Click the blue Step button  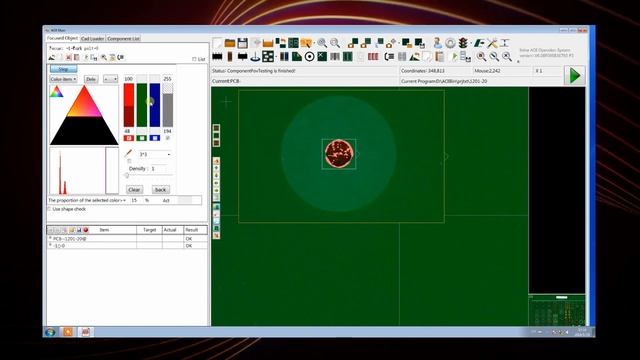(x=63, y=69)
